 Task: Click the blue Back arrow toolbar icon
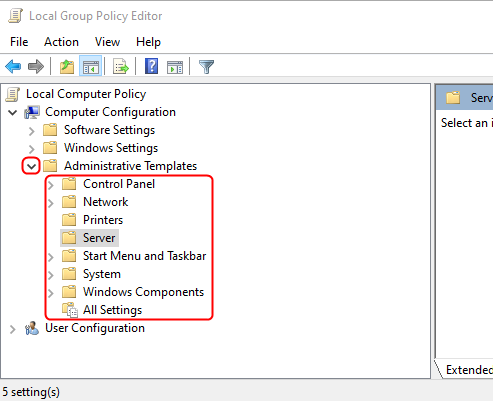(x=13, y=66)
